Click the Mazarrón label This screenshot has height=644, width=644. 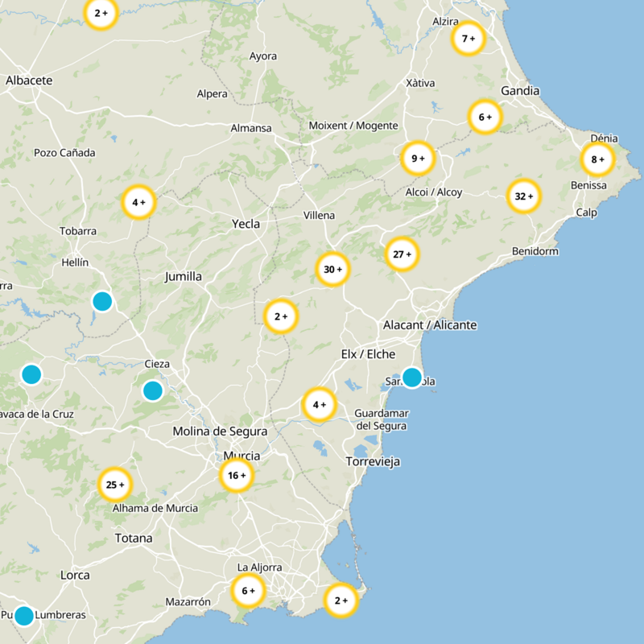click(x=188, y=602)
